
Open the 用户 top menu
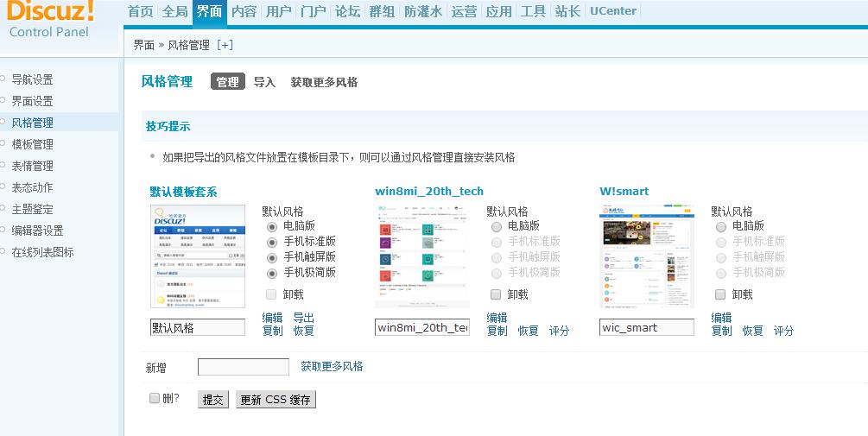278,11
